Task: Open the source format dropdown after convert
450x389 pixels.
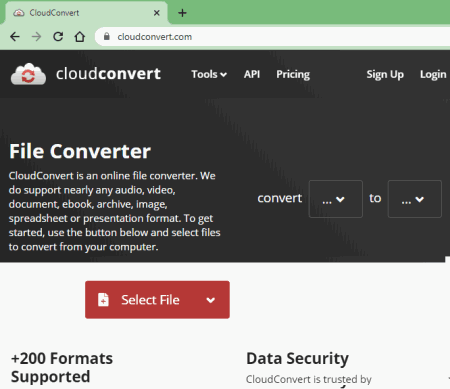Action: coord(336,199)
